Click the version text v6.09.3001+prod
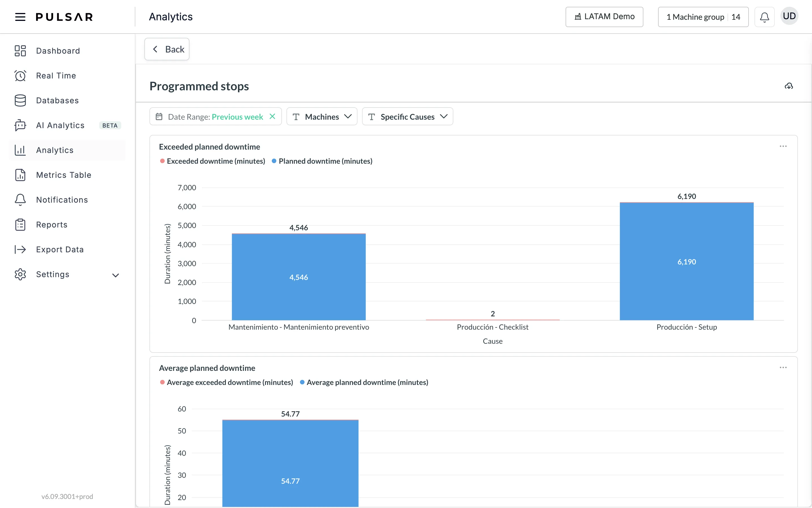812x508 pixels. coord(67,496)
